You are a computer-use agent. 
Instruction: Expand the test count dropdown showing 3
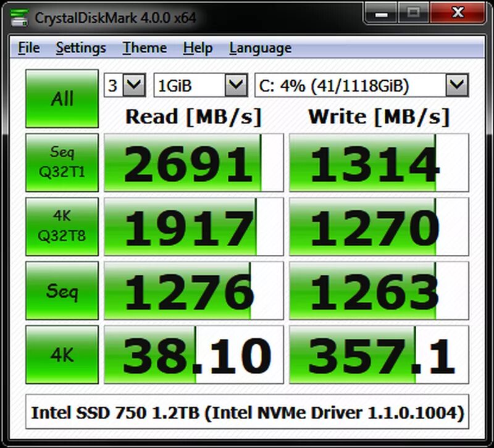point(135,85)
